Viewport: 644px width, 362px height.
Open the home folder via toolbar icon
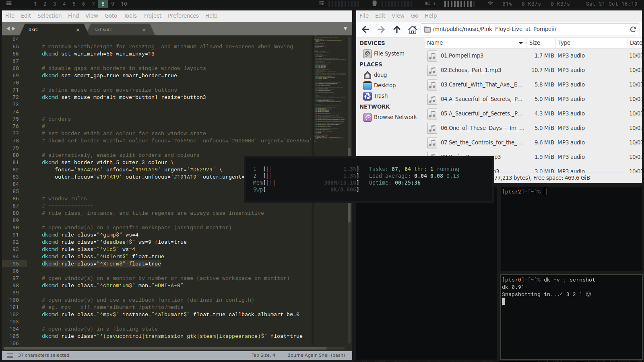(412, 29)
